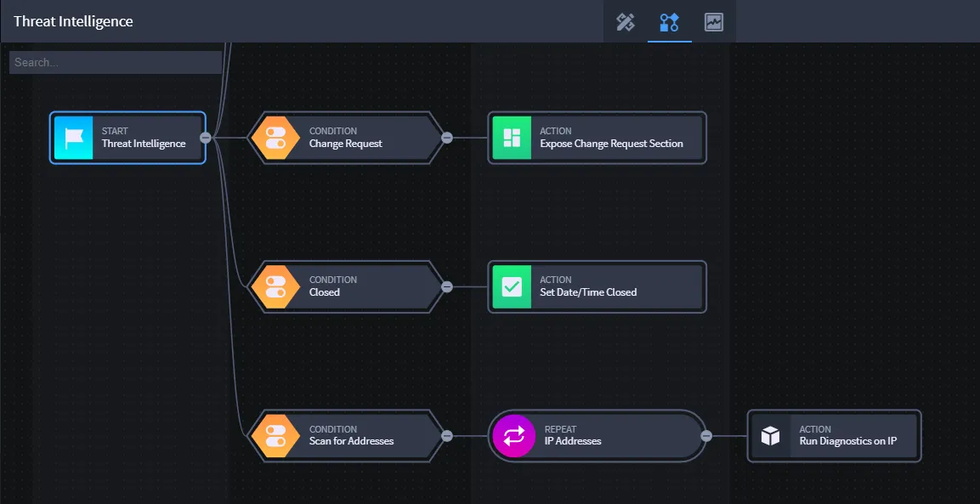980x504 pixels.
Task: Collapse the Threat Intelligence start node branches
Action: tap(204, 138)
